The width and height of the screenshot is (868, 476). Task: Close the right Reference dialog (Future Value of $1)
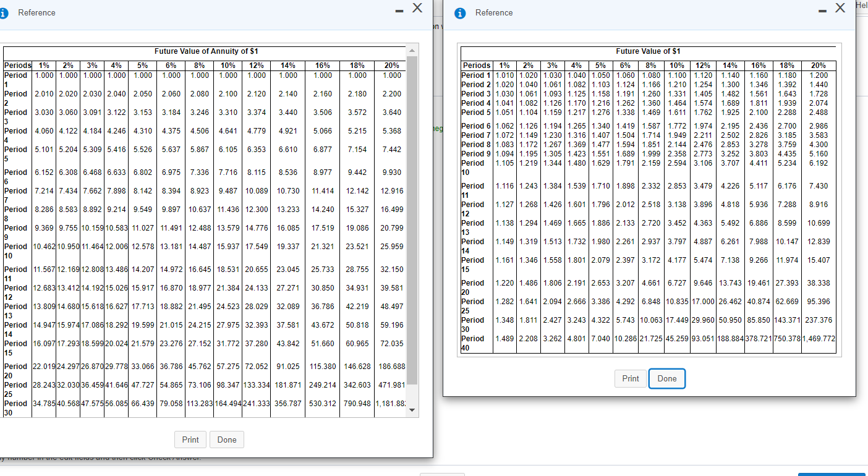click(840, 8)
